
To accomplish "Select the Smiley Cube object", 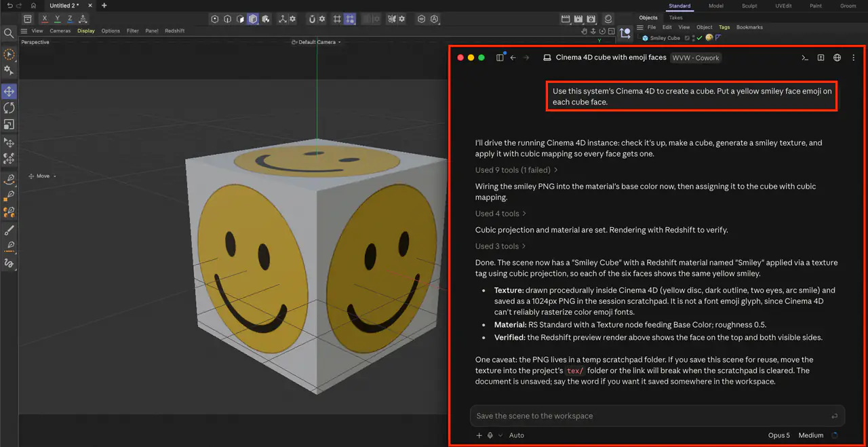I will 665,38.
